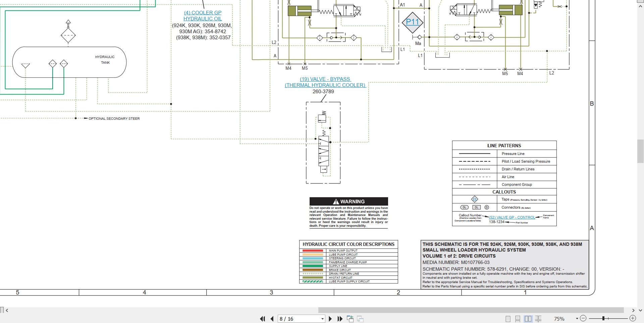Click the HYDRAULIC TANK label

click(105, 60)
